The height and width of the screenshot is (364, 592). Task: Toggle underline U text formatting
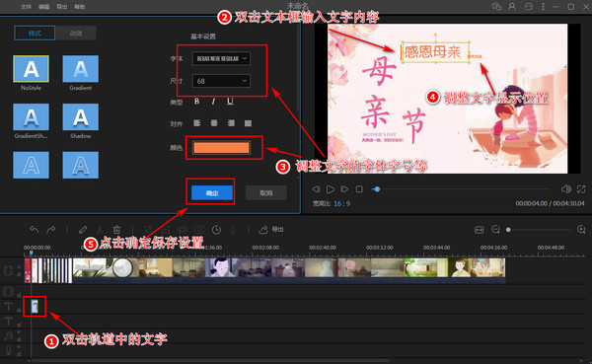coord(230,102)
